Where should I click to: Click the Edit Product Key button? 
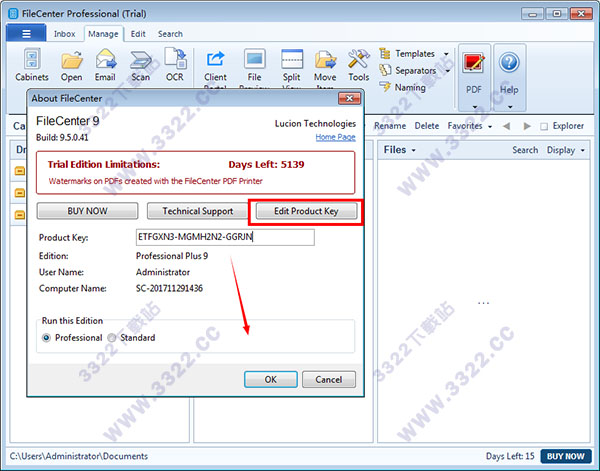(306, 211)
